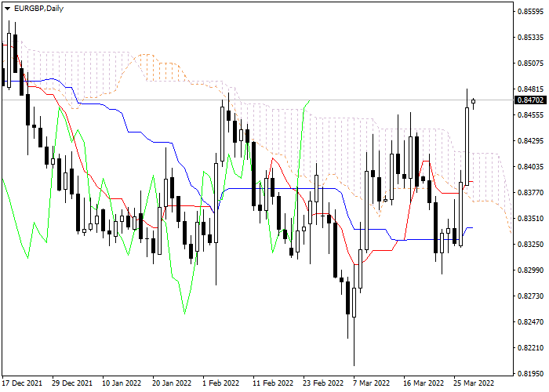Click the 0.84815 price scale value
The height and width of the screenshot is (392, 549).
point(530,89)
